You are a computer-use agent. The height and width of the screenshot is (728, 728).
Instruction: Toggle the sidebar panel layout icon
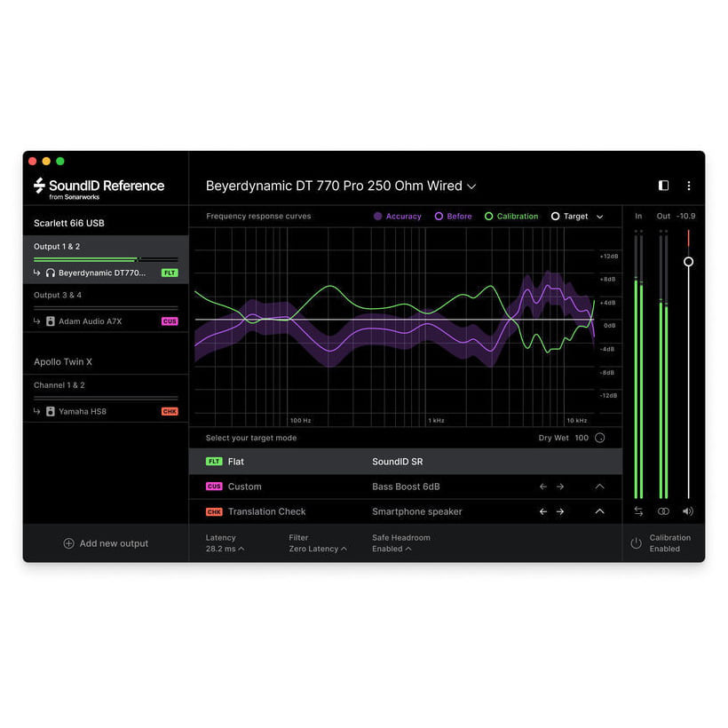(663, 186)
